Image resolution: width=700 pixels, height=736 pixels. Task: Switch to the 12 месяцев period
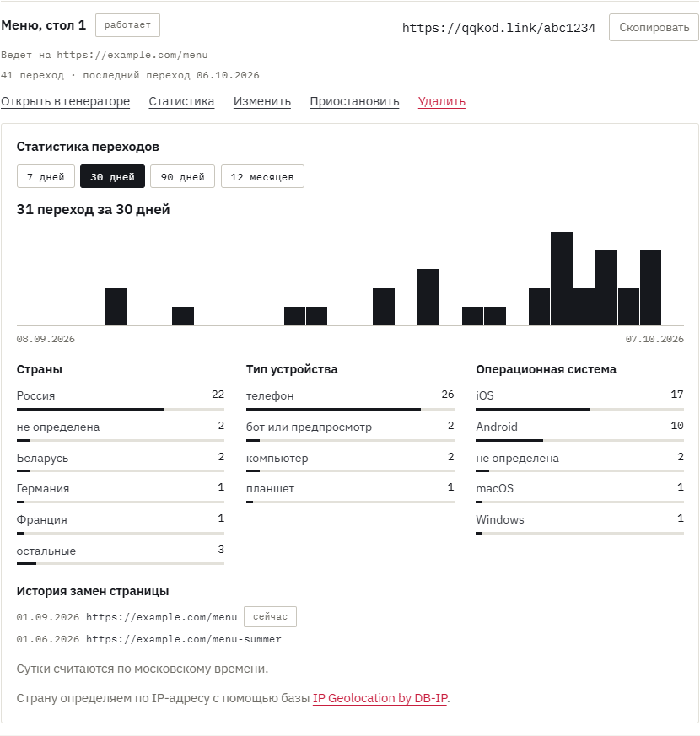[262, 176]
